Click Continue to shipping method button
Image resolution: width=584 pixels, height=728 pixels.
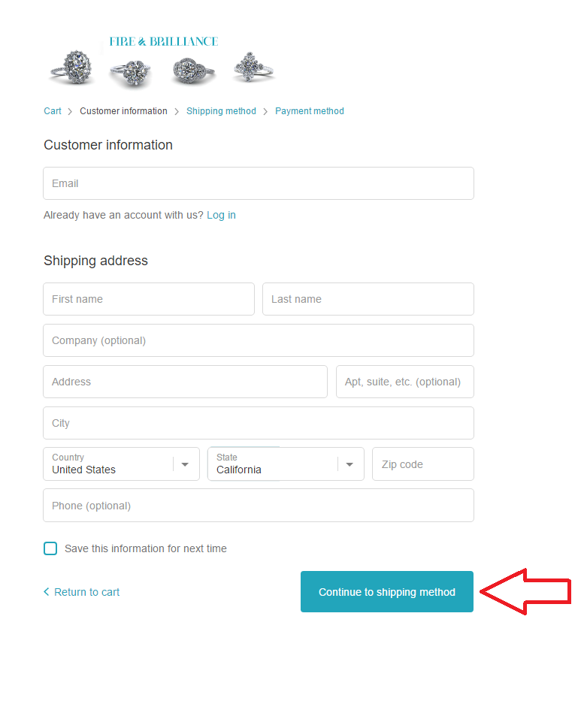pyautogui.click(x=387, y=591)
